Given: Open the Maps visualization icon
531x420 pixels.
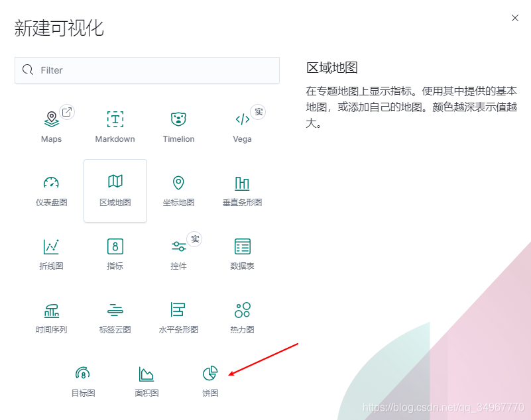Looking at the screenshot, I should [52, 119].
